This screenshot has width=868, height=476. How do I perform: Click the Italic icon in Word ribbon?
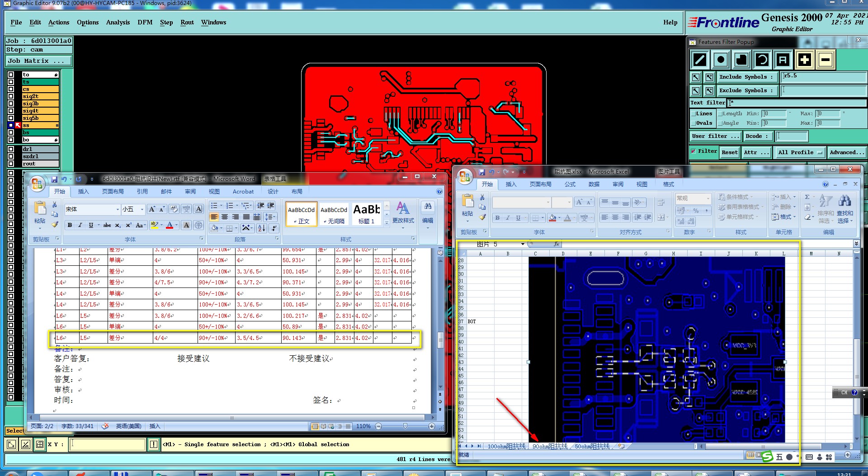[x=80, y=225]
